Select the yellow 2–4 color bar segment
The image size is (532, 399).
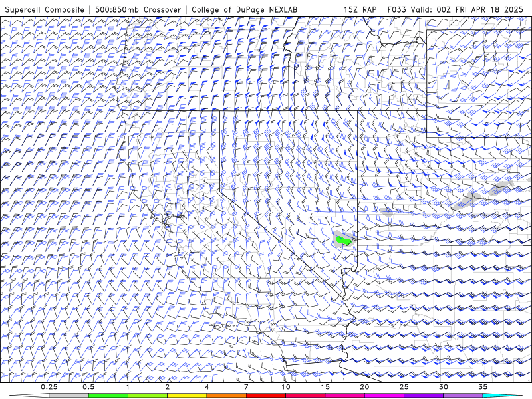187,396
